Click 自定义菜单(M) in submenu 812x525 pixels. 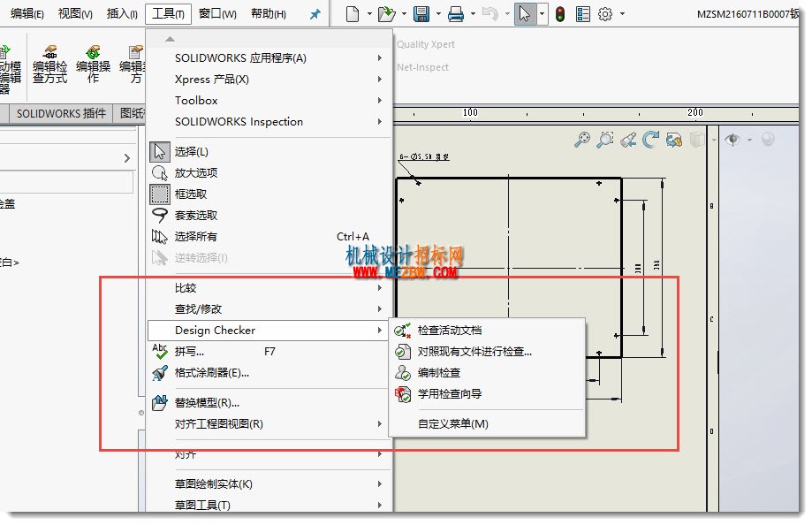[x=488, y=423]
